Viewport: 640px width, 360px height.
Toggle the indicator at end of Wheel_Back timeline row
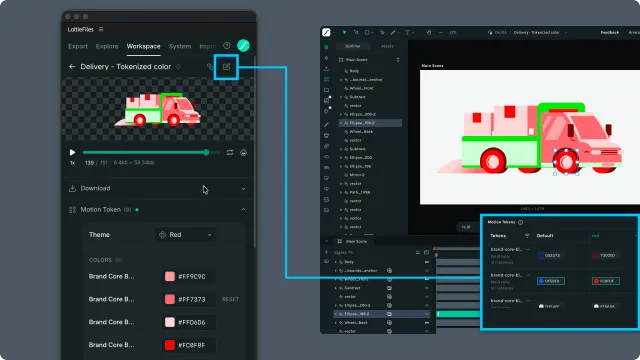[427, 322]
